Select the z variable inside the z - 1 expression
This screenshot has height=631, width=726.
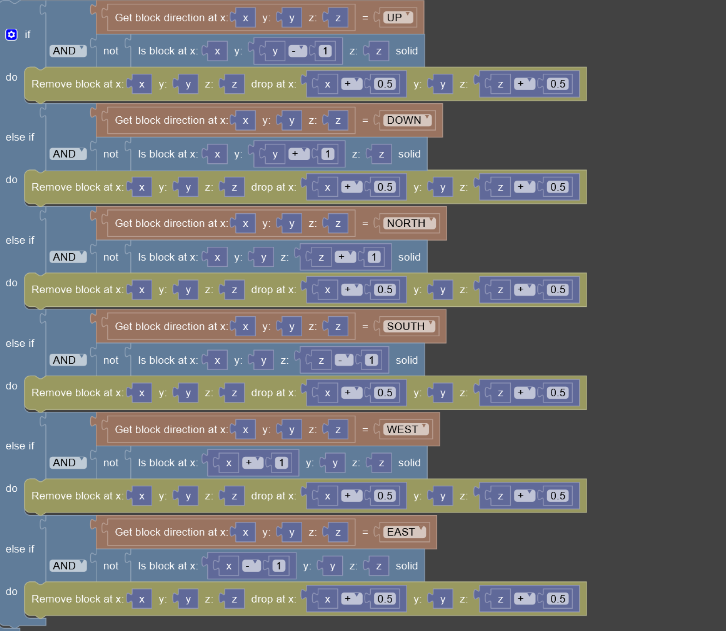pos(321,360)
